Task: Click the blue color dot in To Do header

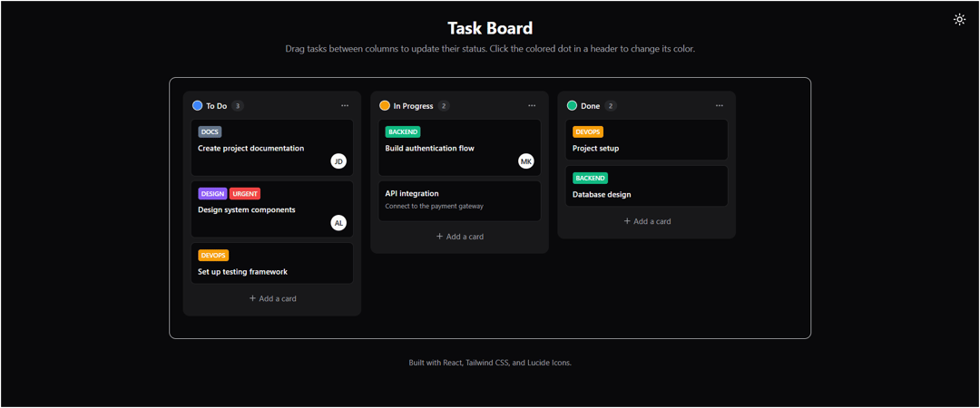Action: tap(198, 105)
